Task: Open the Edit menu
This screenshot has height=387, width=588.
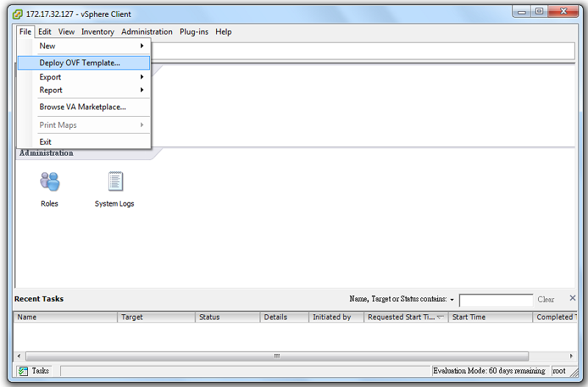Action: tap(45, 32)
